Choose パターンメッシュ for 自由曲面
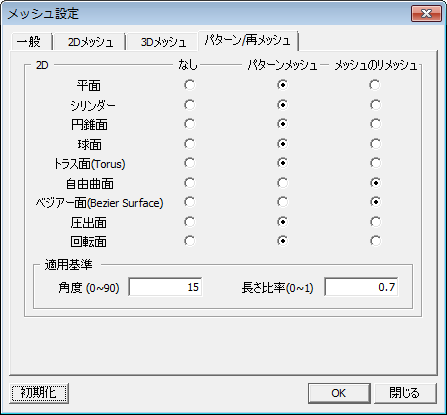 coord(282,183)
